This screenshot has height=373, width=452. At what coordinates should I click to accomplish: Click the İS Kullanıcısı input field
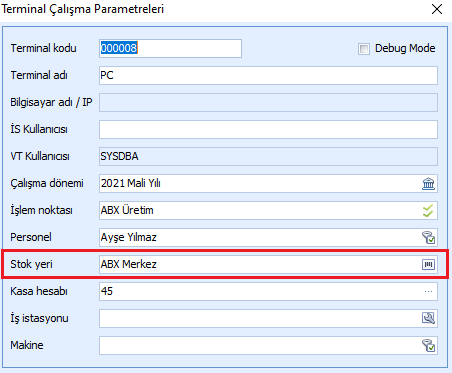click(268, 129)
